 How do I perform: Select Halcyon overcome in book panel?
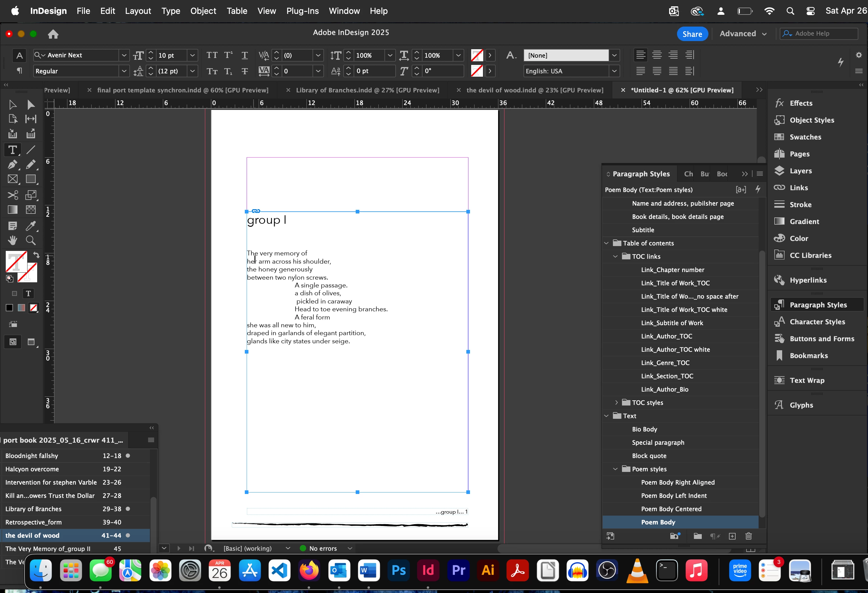point(32,469)
